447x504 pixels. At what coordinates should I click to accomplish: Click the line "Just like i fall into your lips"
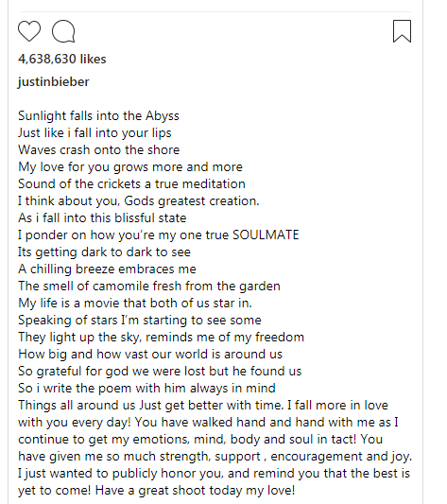coord(95,133)
